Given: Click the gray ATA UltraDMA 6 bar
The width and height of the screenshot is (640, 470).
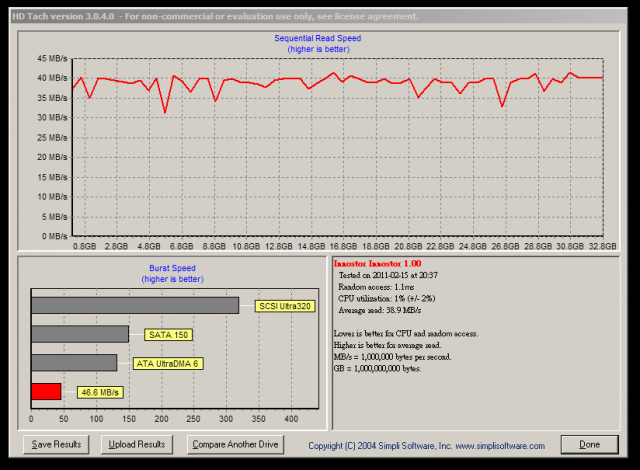Looking at the screenshot, I should click(x=74, y=363).
